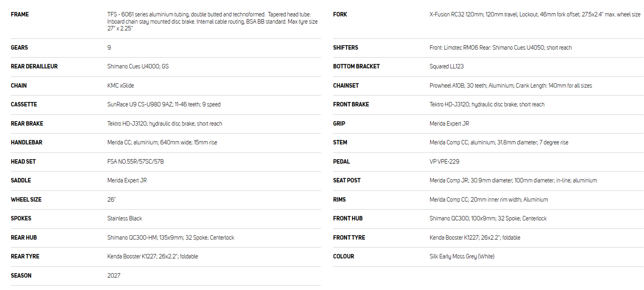Select the SEAT POST description
644x290 pixels.
(513, 180)
